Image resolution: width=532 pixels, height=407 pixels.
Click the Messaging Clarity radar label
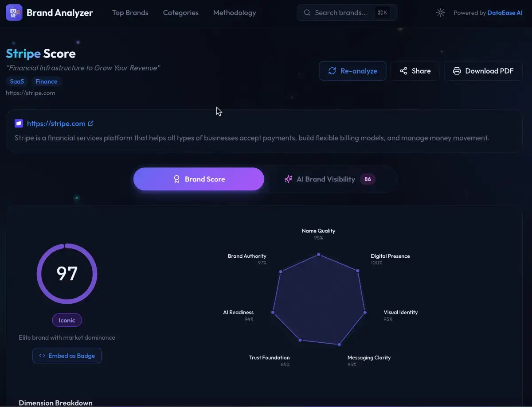(x=369, y=357)
